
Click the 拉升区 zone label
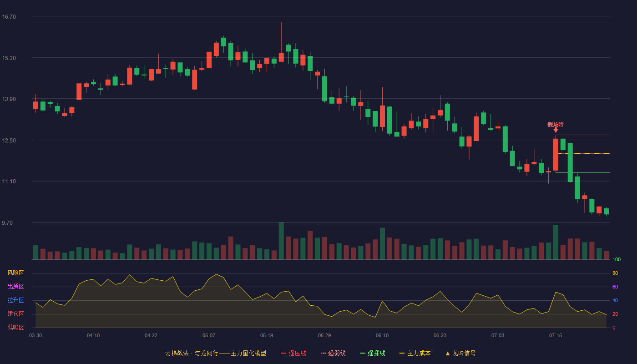16,300
